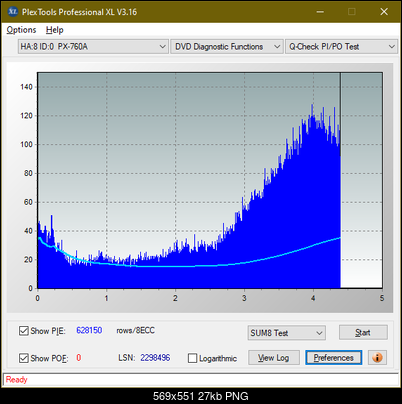The image size is (402, 404).
Task: Open the Options menu
Action: (x=21, y=30)
